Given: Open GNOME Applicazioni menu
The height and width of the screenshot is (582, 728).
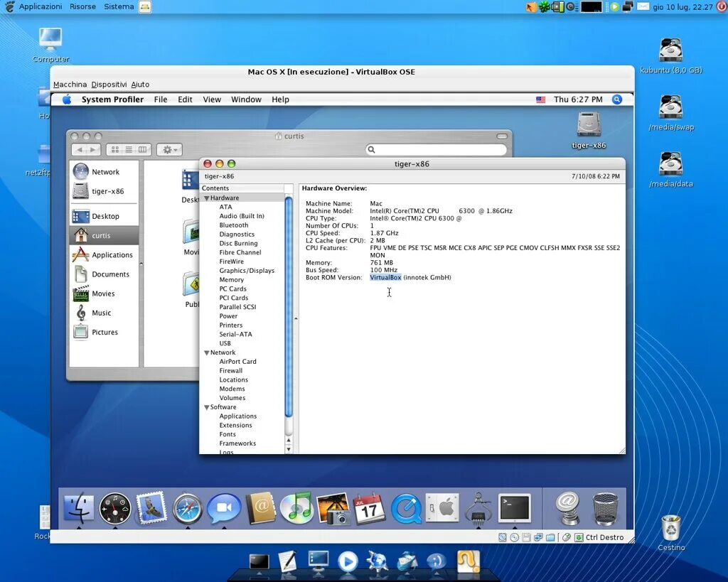Looking at the screenshot, I should [x=41, y=6].
